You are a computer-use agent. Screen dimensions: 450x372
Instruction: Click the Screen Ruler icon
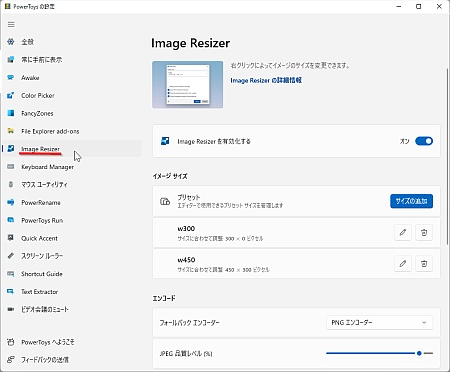[11, 256]
